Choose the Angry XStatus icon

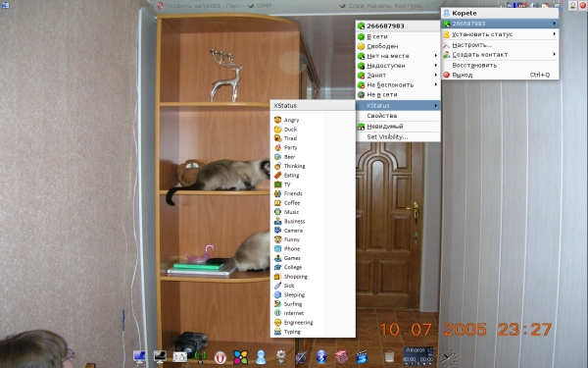(x=277, y=120)
